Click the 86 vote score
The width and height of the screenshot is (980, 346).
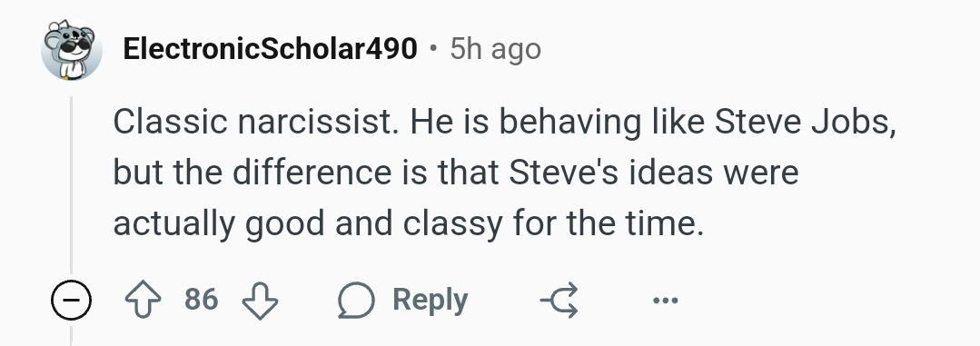202,299
